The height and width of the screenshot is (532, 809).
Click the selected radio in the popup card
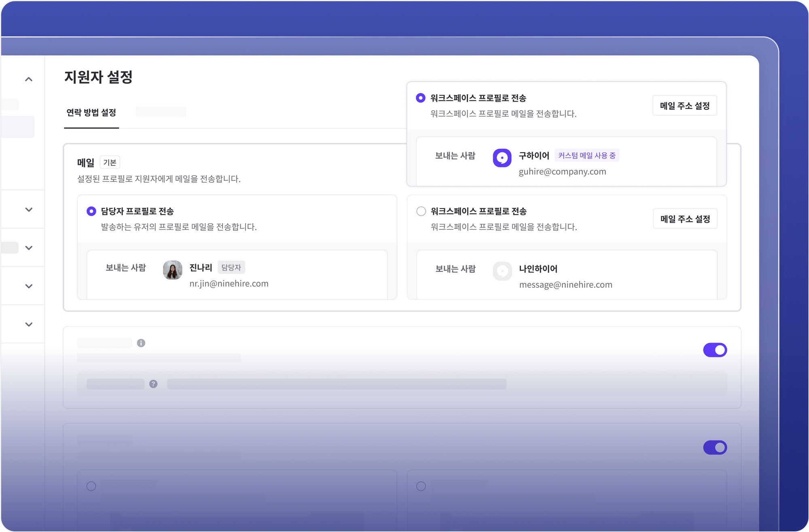[421, 98]
